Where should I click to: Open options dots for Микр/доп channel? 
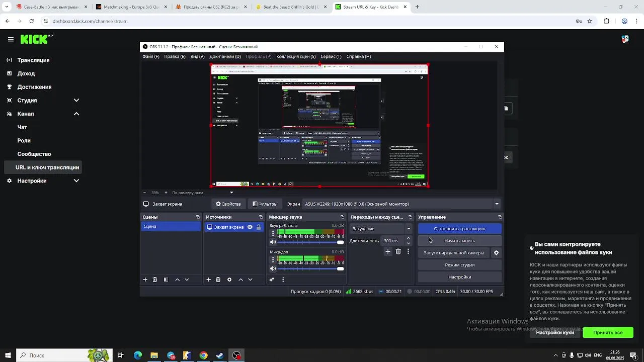[x=273, y=260]
